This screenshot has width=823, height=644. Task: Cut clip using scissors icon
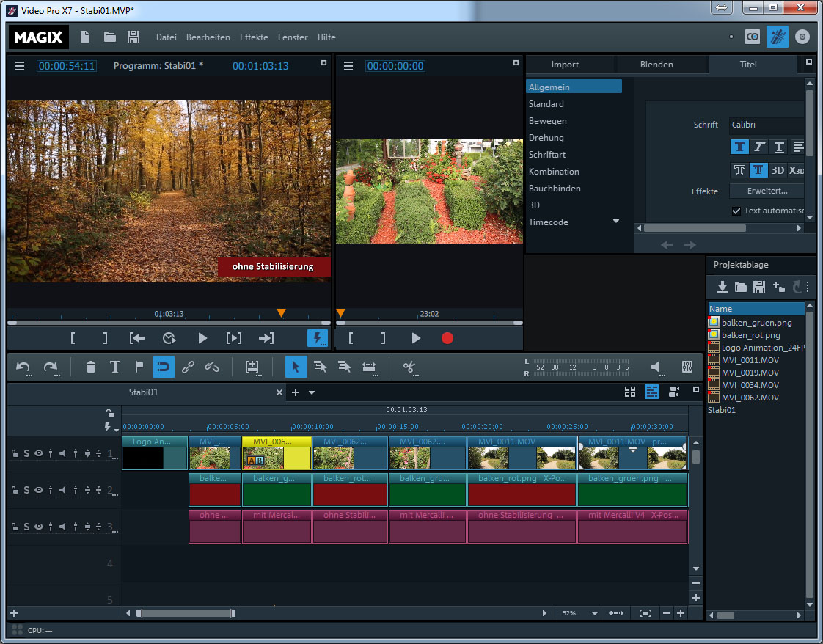409,367
